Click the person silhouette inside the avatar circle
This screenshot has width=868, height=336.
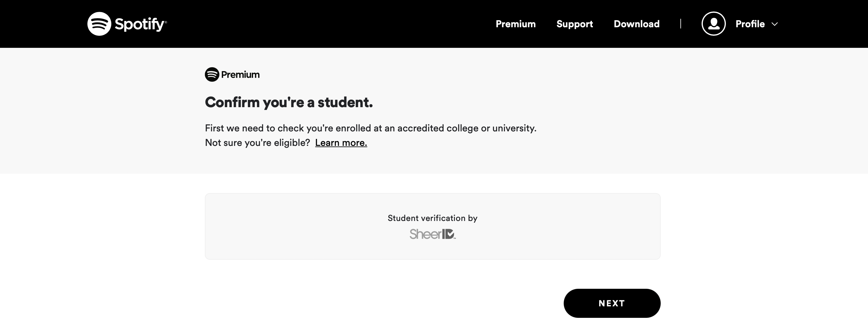tap(714, 24)
